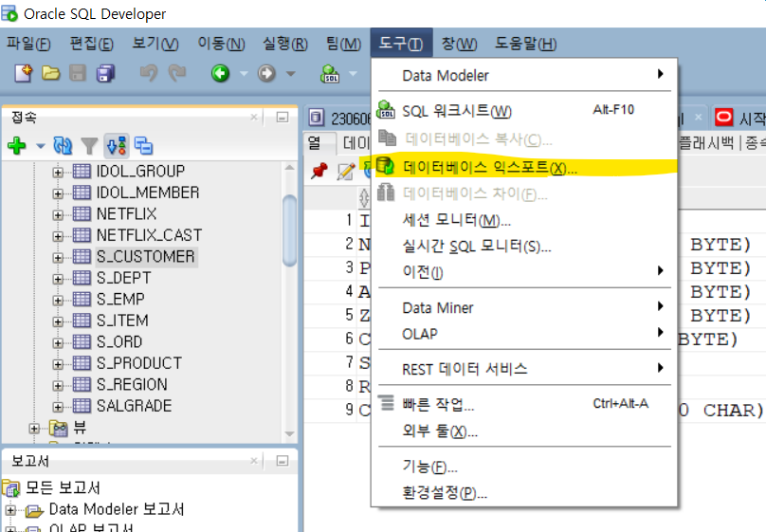The height and width of the screenshot is (532, 766).
Task: Close the 접속 panel with its X
Action: [x=254, y=118]
